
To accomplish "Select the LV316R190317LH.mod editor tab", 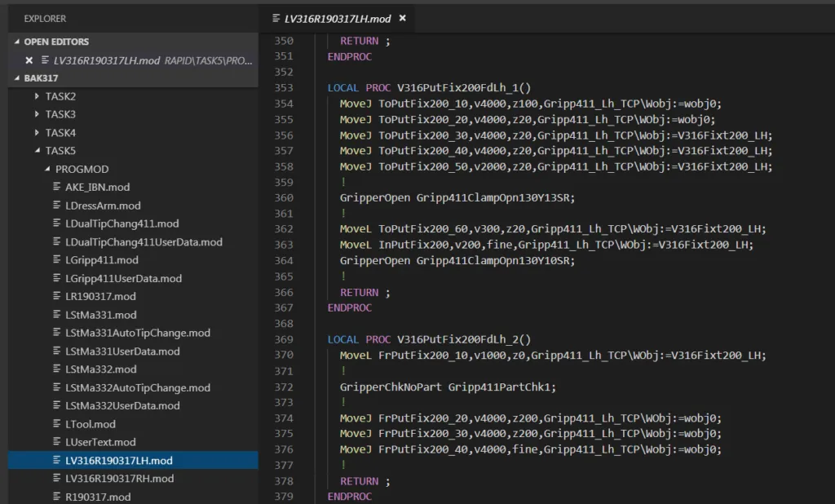I will click(x=338, y=19).
